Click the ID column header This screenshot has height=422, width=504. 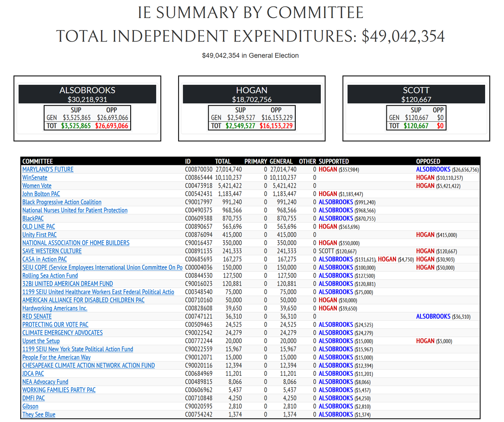tap(188, 161)
